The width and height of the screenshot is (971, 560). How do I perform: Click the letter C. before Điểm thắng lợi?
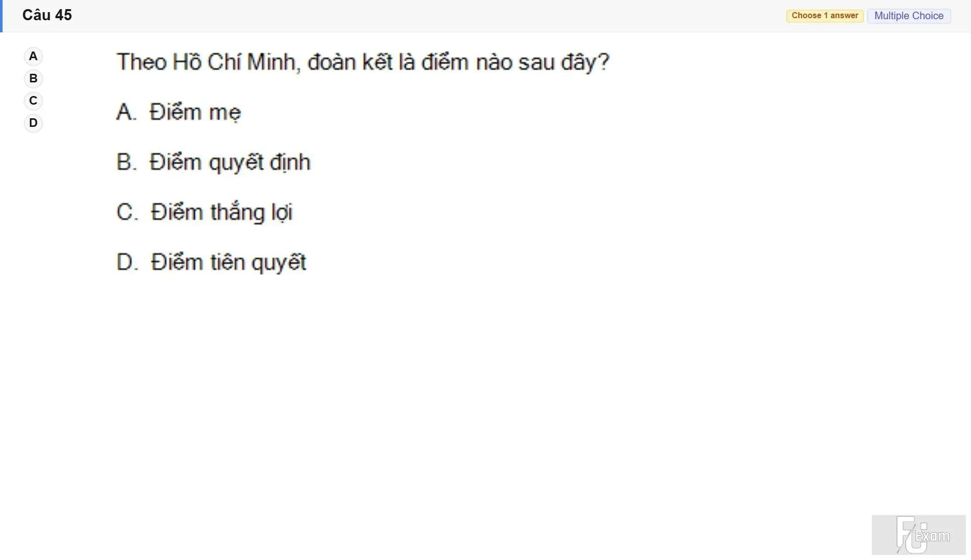[127, 212]
